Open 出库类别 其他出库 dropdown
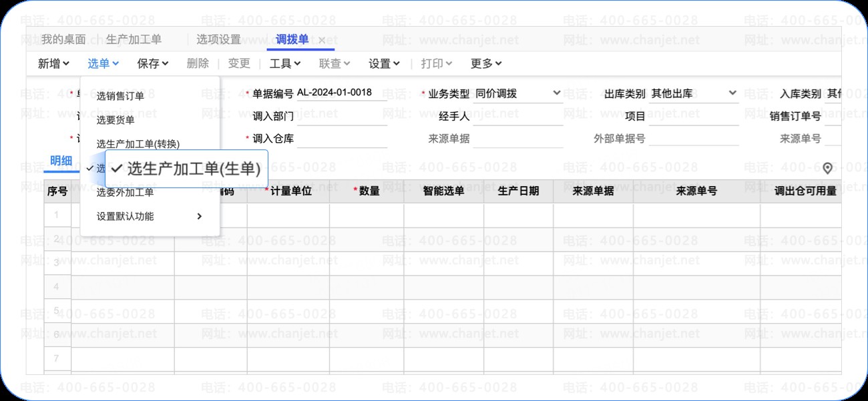 pos(694,93)
